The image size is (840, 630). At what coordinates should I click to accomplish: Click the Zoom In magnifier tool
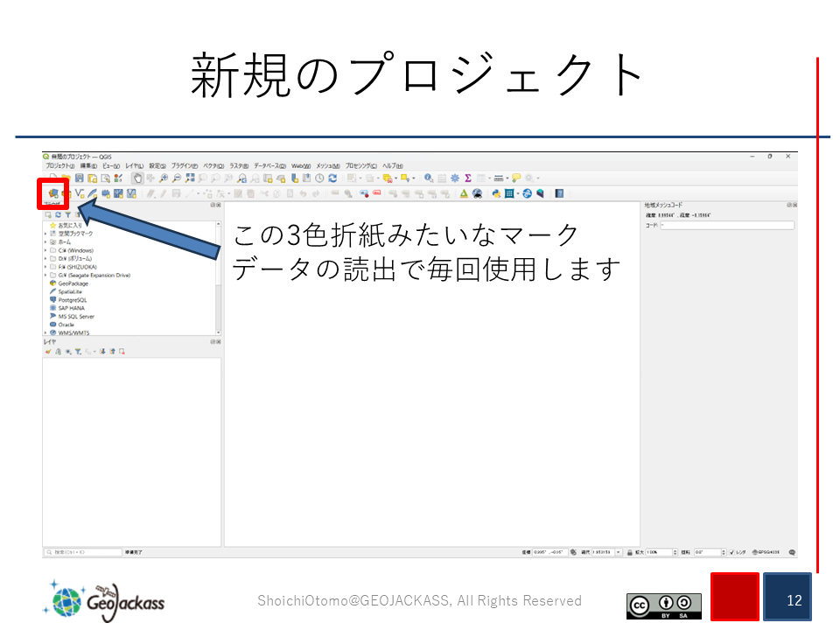pyautogui.click(x=163, y=178)
